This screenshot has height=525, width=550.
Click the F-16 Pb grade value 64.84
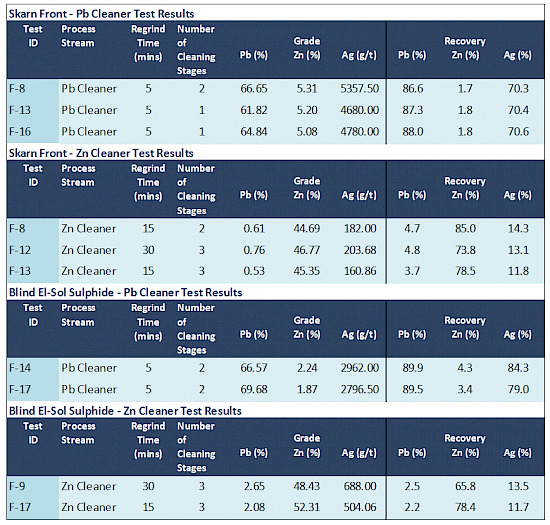point(254,132)
